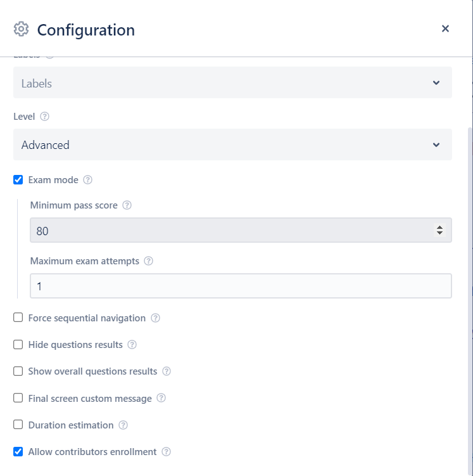Click help icon beside Maximum exam attempts
Image resolution: width=473 pixels, height=476 pixels.
pos(149,261)
